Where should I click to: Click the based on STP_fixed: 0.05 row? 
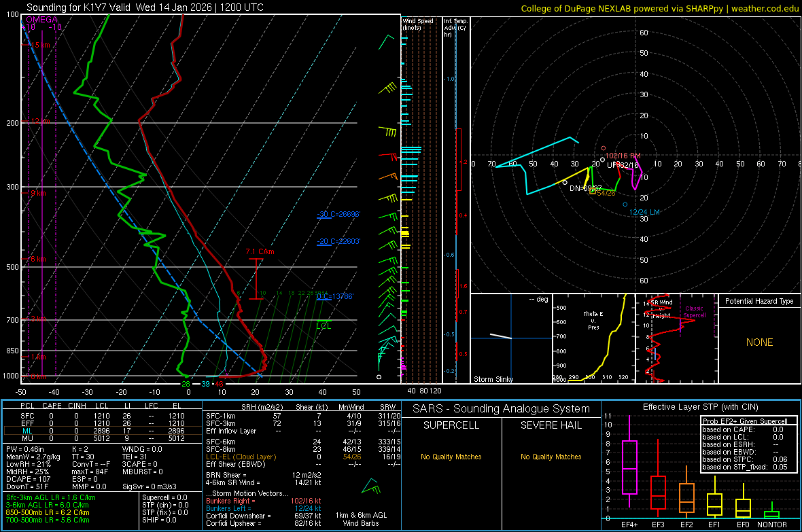(744, 467)
